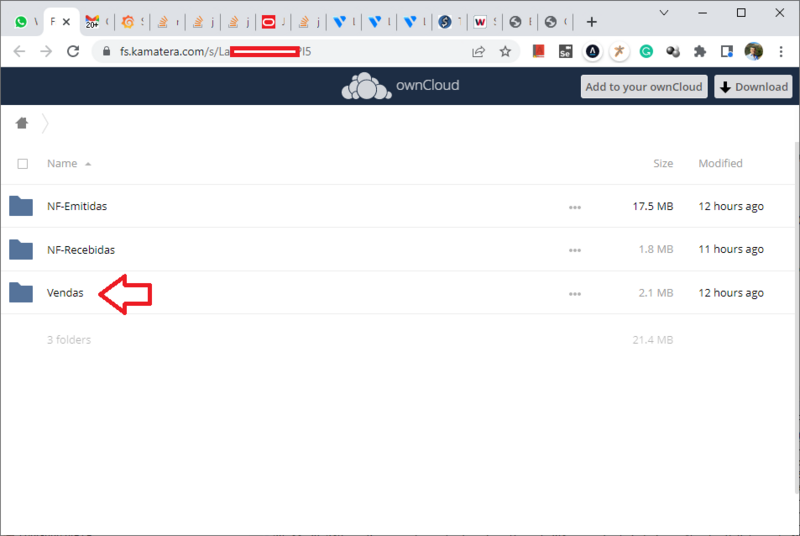This screenshot has width=800, height=536.
Task: Tick the select-all files checkbox
Action: (22, 164)
